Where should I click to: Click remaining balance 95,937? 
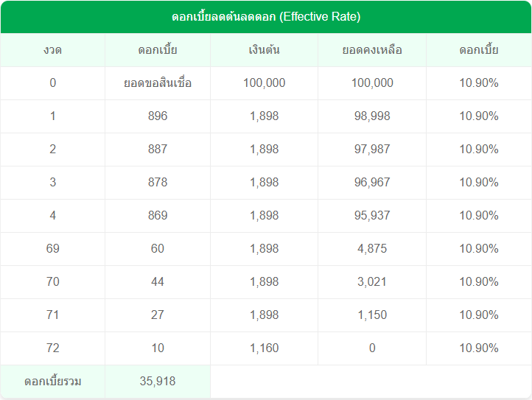(x=372, y=216)
